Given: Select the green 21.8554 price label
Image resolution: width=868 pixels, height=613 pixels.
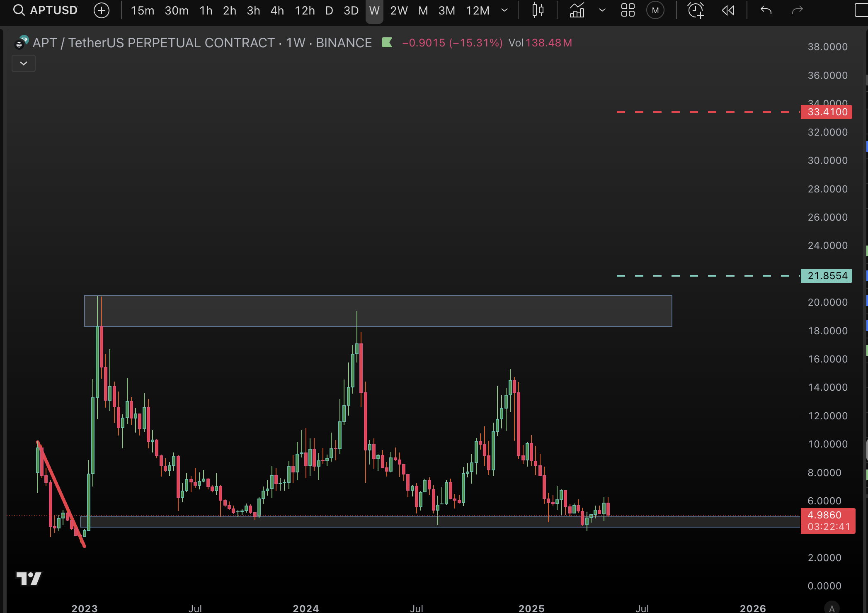Looking at the screenshot, I should click(826, 276).
